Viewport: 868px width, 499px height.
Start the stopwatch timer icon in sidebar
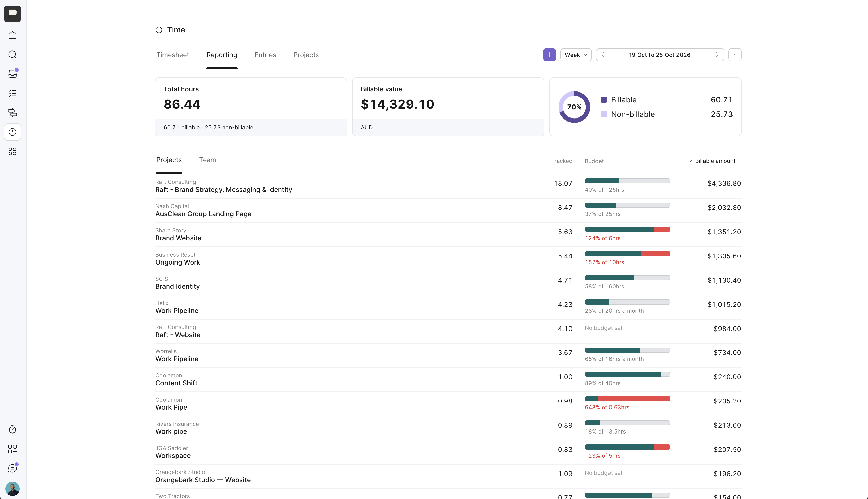(x=12, y=429)
